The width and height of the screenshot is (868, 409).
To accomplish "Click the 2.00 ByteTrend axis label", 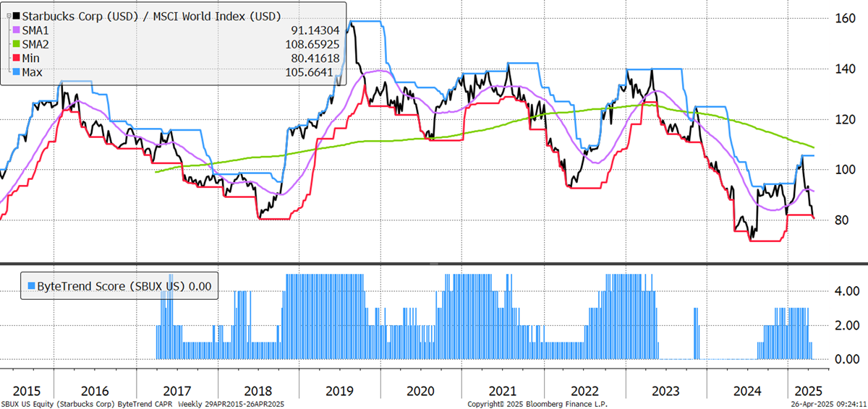I will click(x=848, y=326).
